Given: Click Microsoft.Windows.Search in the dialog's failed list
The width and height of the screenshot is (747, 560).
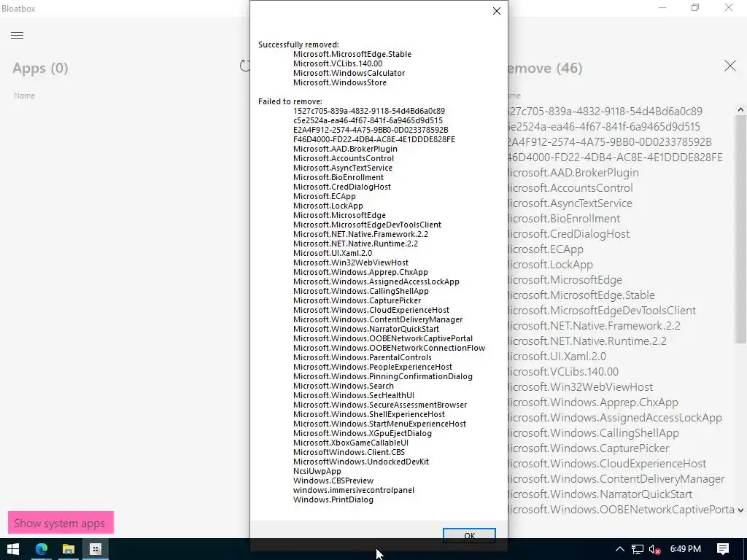Looking at the screenshot, I should (344, 386).
